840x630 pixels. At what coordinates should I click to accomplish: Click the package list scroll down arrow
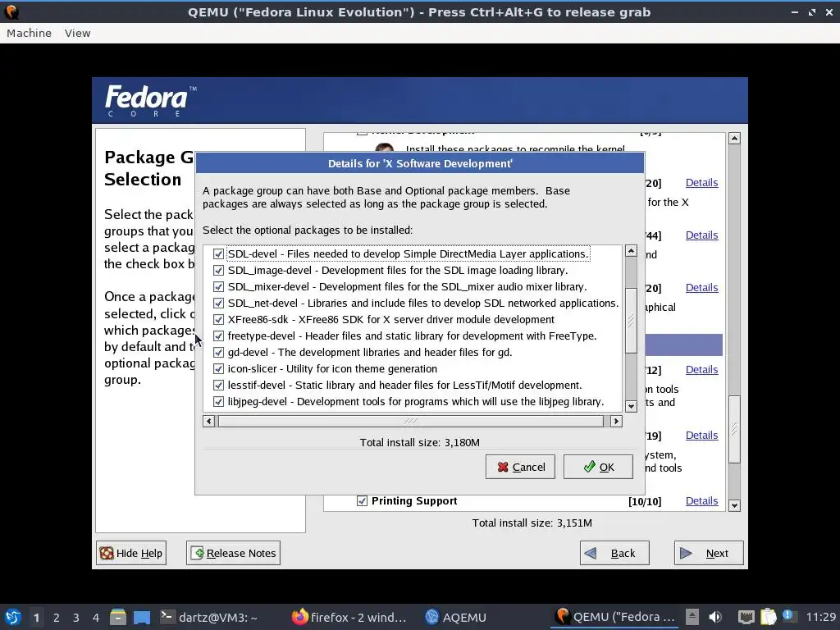(x=631, y=406)
